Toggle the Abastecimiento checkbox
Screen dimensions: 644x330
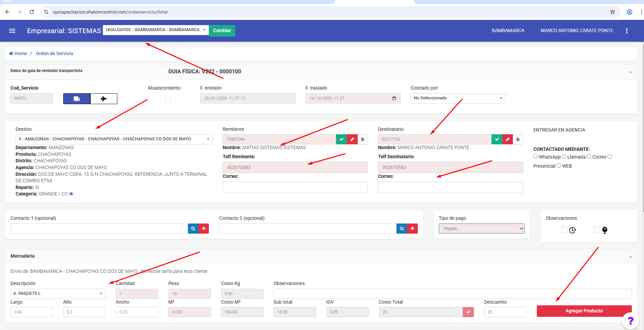[168, 100]
